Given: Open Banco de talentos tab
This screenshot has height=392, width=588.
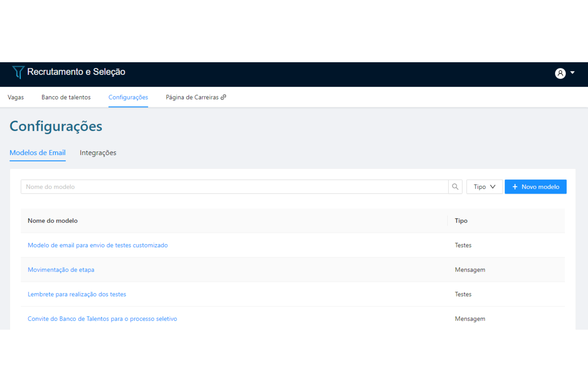Looking at the screenshot, I should click(66, 97).
